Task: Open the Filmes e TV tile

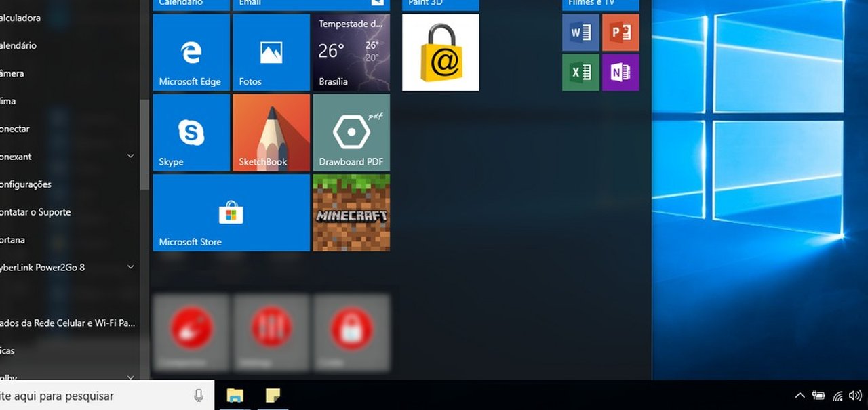Action: pyautogui.click(x=601, y=5)
